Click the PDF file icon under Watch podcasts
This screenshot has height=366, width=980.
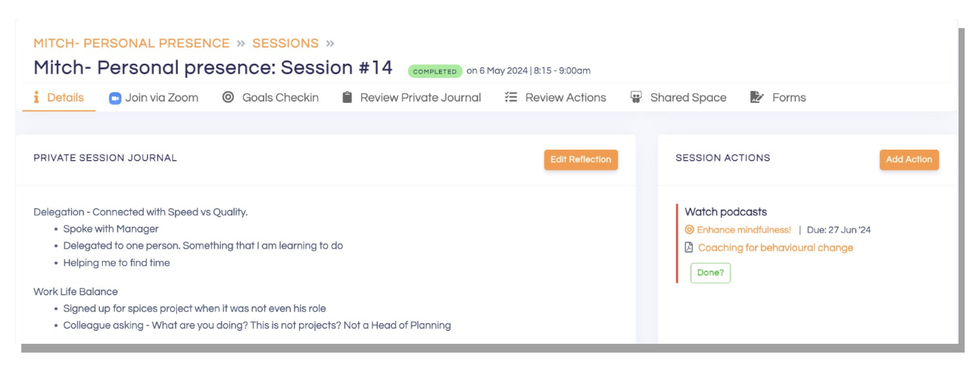click(689, 248)
